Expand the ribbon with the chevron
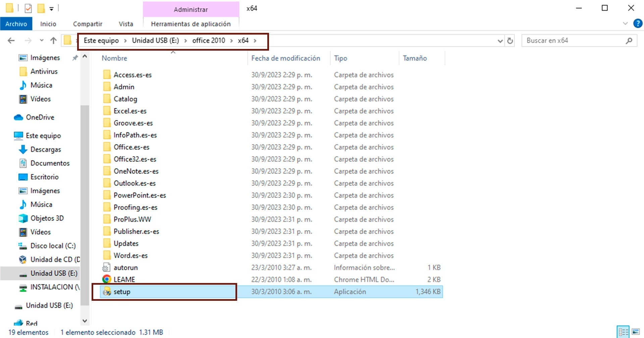The width and height of the screenshot is (644, 338). pyautogui.click(x=625, y=23)
